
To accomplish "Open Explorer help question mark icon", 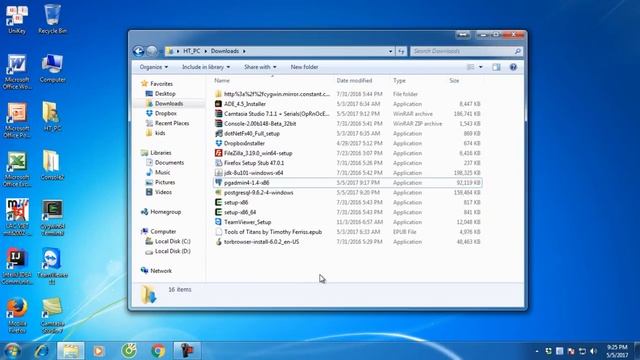I will pyautogui.click(x=513, y=67).
